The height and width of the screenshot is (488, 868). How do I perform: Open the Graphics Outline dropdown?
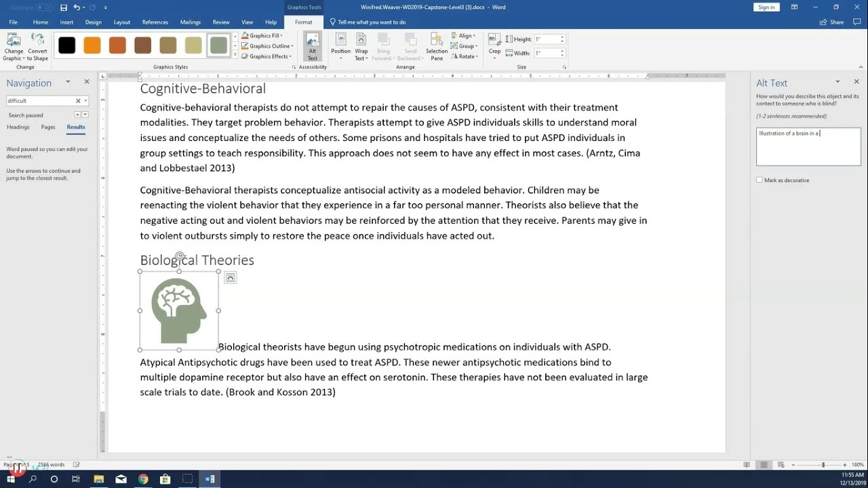point(267,46)
